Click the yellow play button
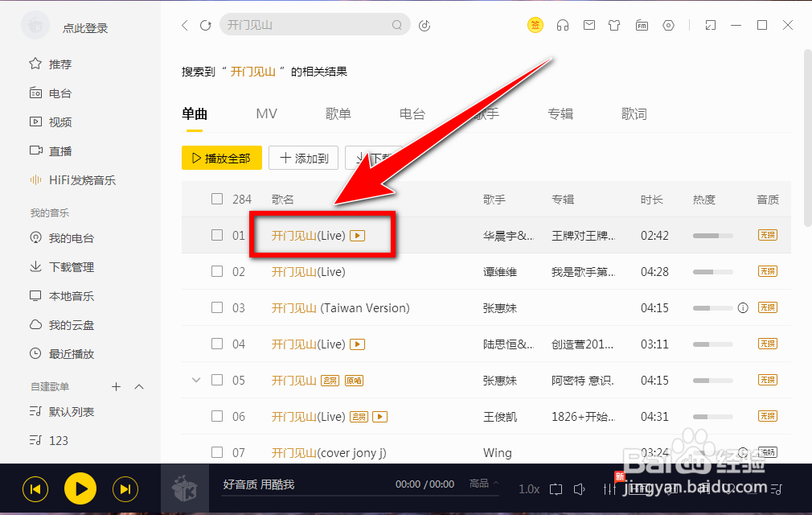Viewport: 812px width, 515px height. [x=80, y=488]
